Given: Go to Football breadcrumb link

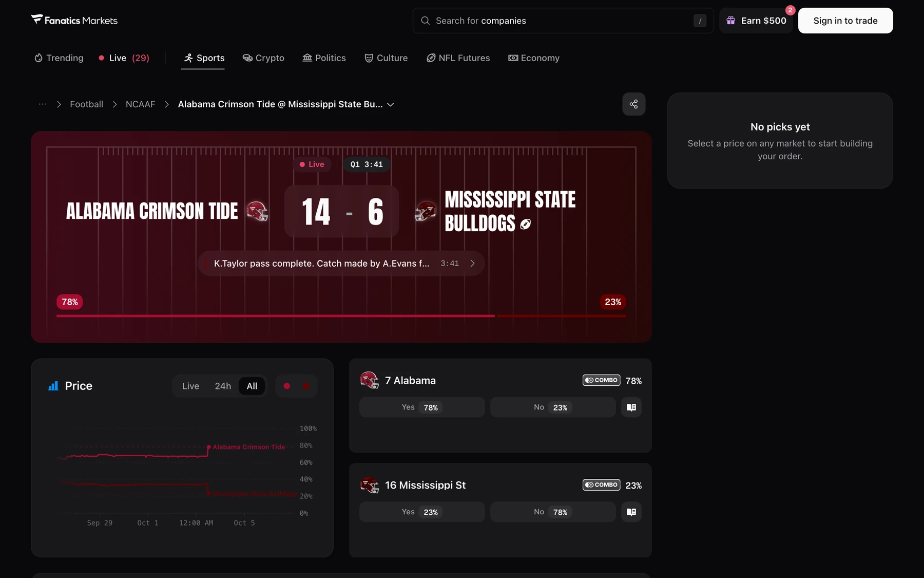Looking at the screenshot, I should pyautogui.click(x=86, y=104).
